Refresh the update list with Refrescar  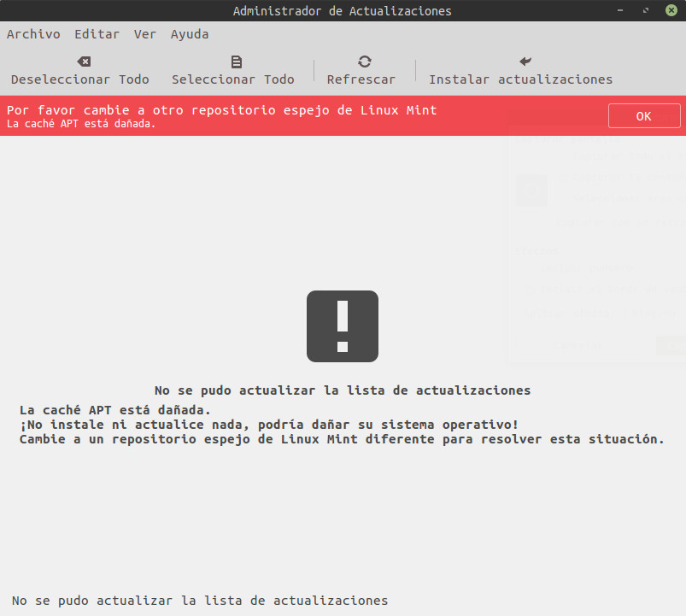click(361, 70)
